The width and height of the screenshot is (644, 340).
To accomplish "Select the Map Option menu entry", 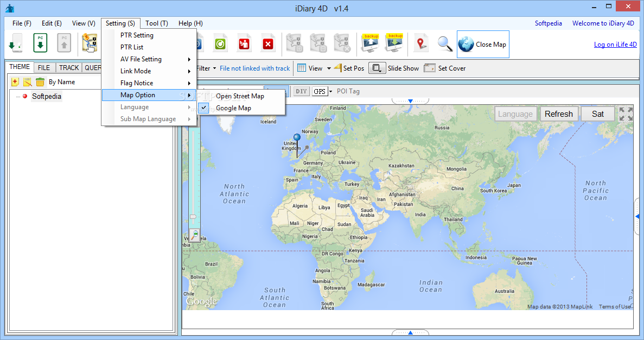I will (x=149, y=95).
